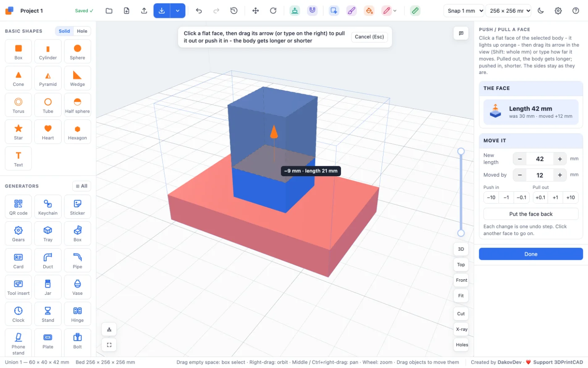Click the blue download/export button

point(162,11)
